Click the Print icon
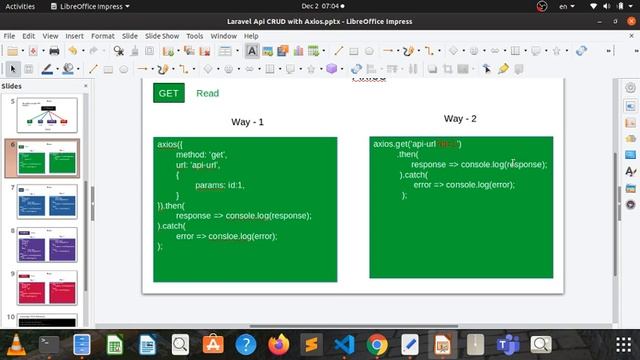 54,51
